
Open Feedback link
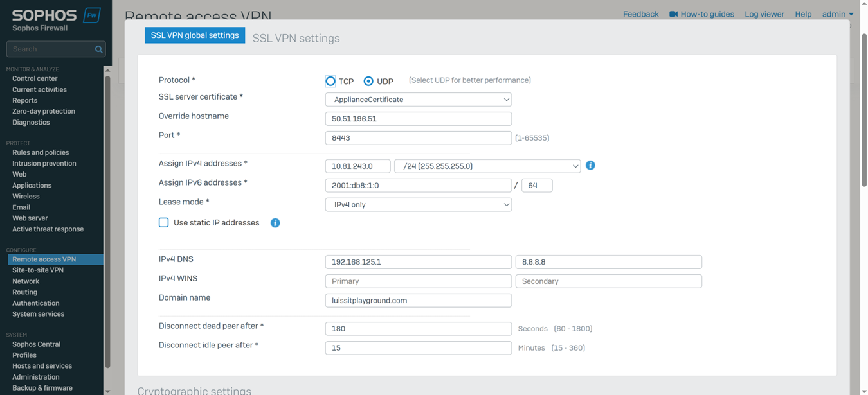[641, 14]
